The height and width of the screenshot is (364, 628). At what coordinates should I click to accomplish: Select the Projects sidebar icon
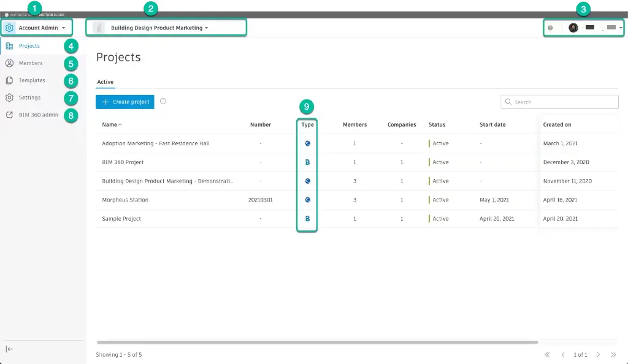9,46
